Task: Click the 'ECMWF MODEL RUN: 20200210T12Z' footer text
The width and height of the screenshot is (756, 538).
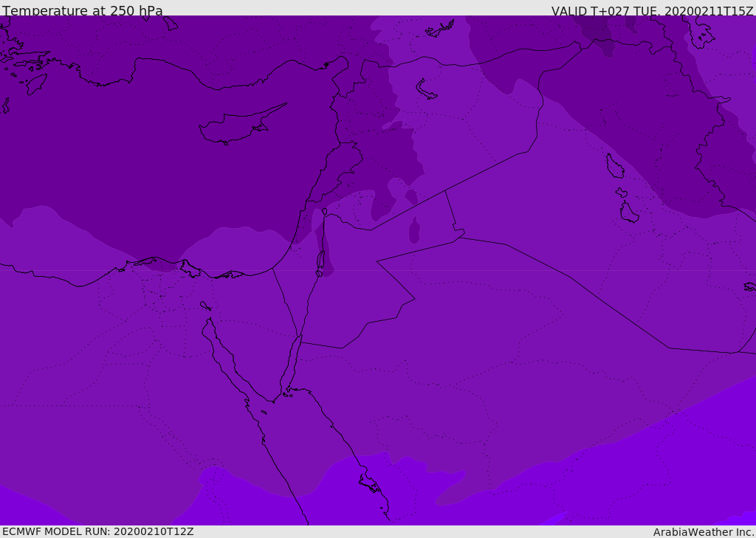Action: pyautogui.click(x=98, y=531)
